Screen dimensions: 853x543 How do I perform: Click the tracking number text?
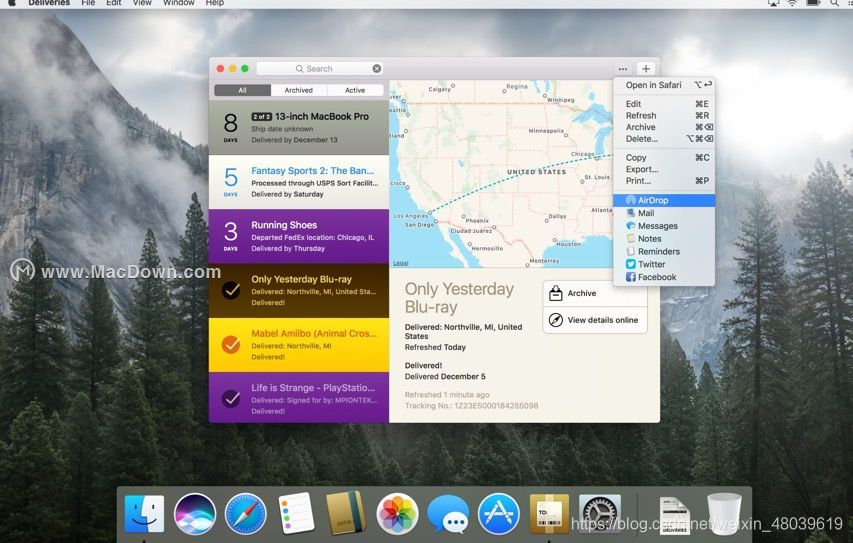pyautogui.click(x=471, y=406)
